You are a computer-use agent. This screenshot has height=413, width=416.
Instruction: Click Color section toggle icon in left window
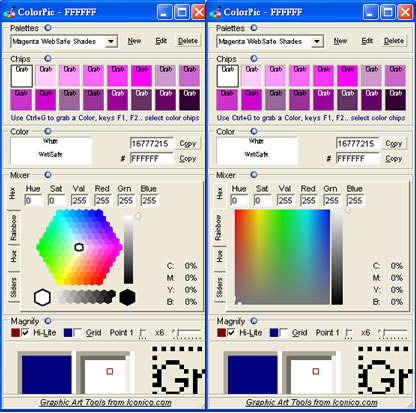[48, 131]
